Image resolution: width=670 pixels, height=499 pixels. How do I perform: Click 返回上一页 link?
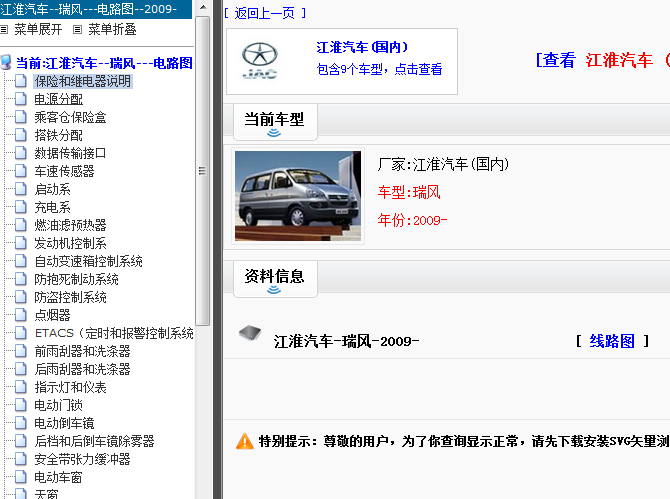click(265, 13)
